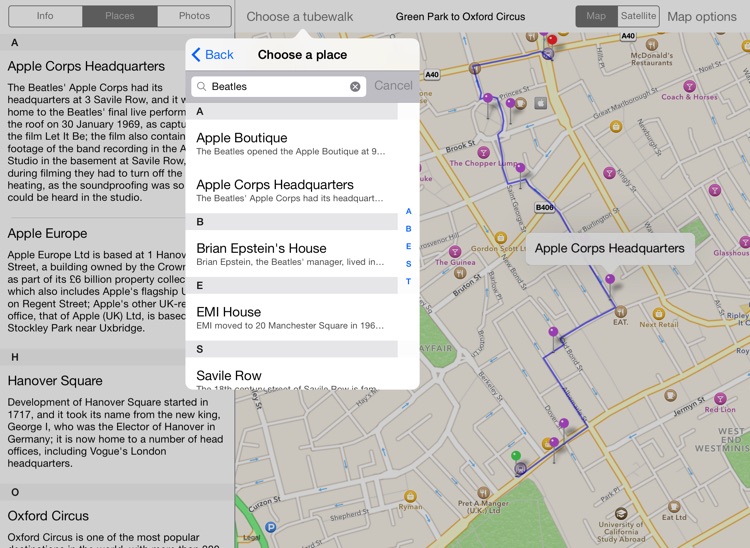Tap the Oxford Circus tube station icon
This screenshot has height=548, width=750.
[x=549, y=54]
